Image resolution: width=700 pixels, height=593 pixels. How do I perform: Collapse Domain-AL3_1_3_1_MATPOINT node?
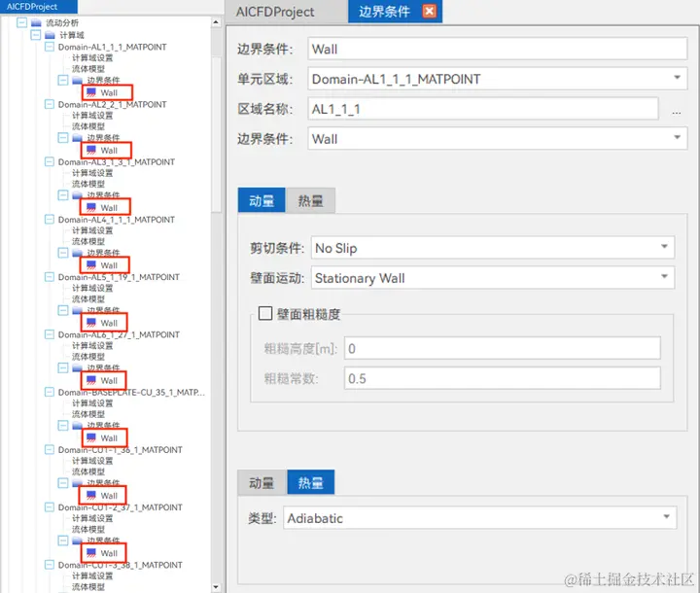tap(50, 161)
